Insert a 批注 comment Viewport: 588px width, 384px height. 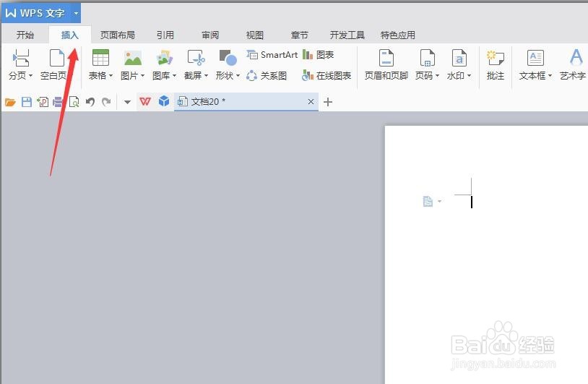496,64
